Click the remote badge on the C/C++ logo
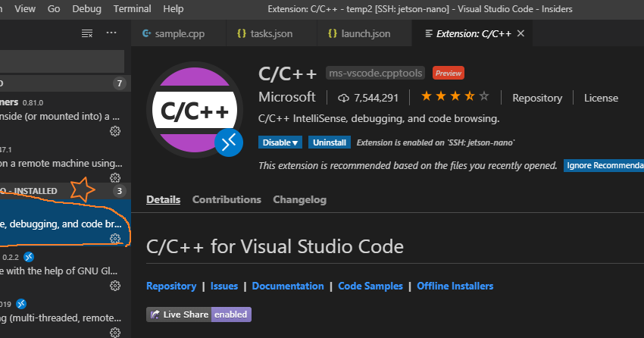Screen dimensions: 644x338 (x=228, y=142)
